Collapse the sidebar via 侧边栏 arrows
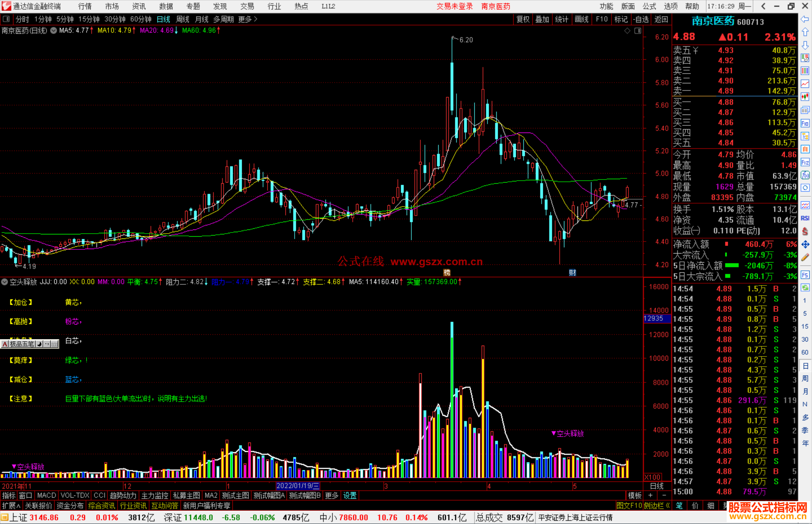 pyautogui.click(x=657, y=506)
